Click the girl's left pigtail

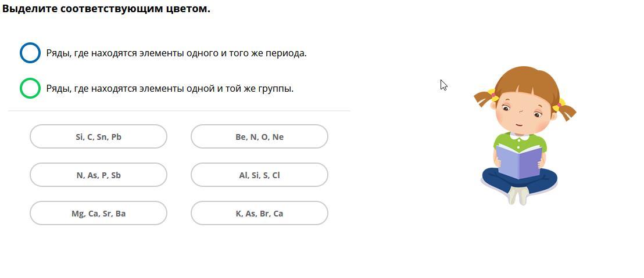484,98
